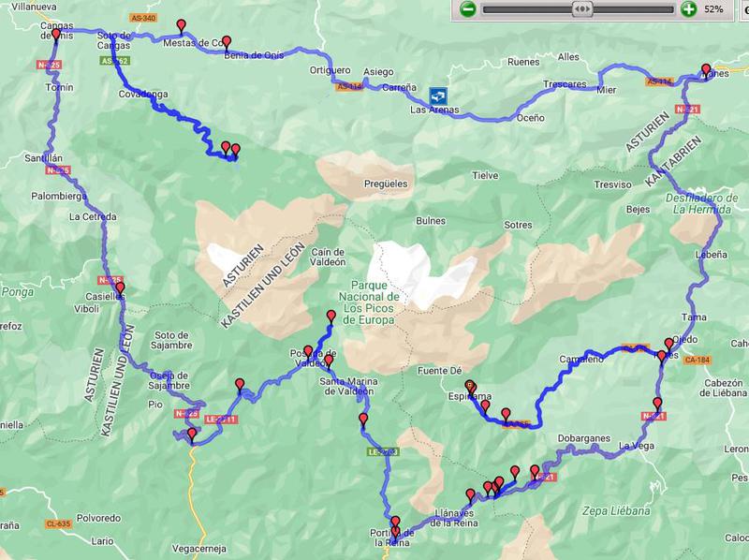Select the red pin at Cangas de Onís
The height and width of the screenshot is (560, 749).
pyautogui.click(x=56, y=35)
